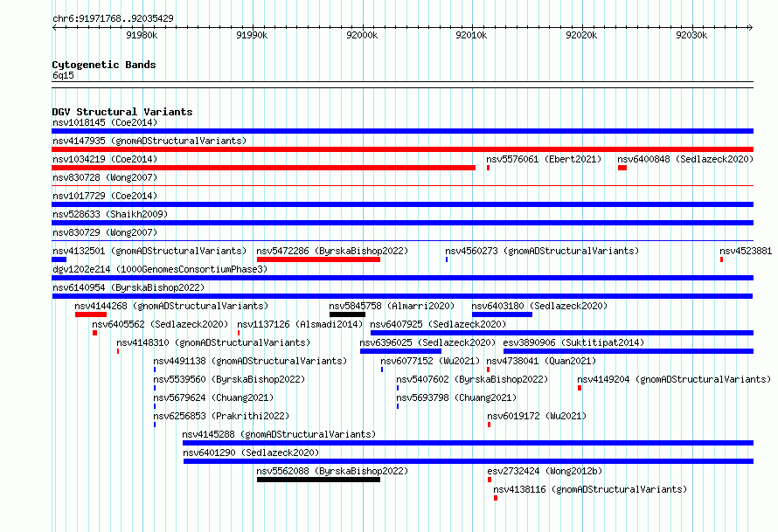778x532 pixels.
Task: Open nsv5539560 (ByrskaBishop2022) label
Action: (229, 379)
